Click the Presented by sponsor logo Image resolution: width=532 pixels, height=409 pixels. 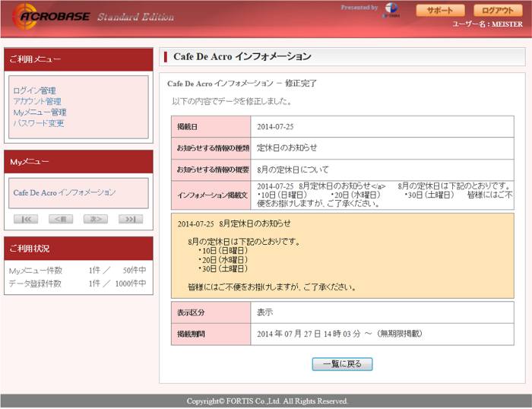tap(391, 10)
